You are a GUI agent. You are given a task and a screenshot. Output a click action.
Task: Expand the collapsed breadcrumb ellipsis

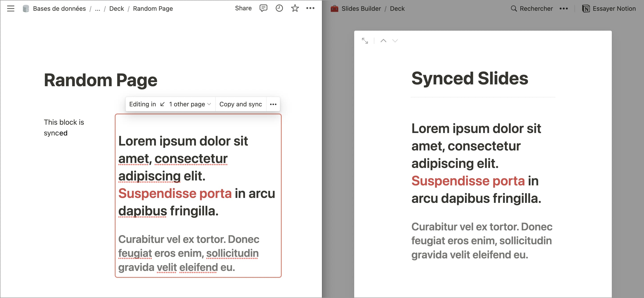(x=97, y=9)
